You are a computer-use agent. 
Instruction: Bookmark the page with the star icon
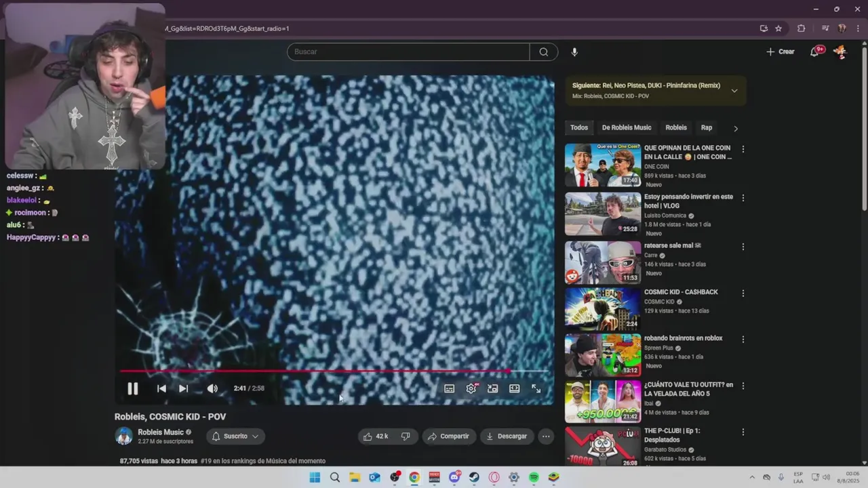pos(778,28)
